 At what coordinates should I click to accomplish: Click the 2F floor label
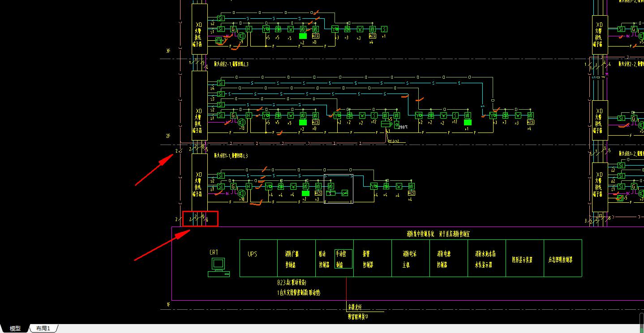point(168,136)
